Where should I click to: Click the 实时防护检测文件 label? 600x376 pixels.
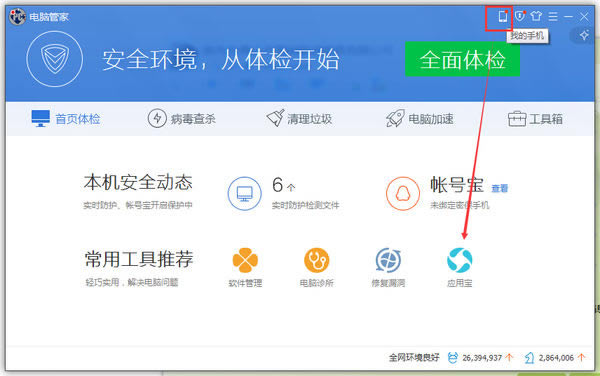pos(305,205)
